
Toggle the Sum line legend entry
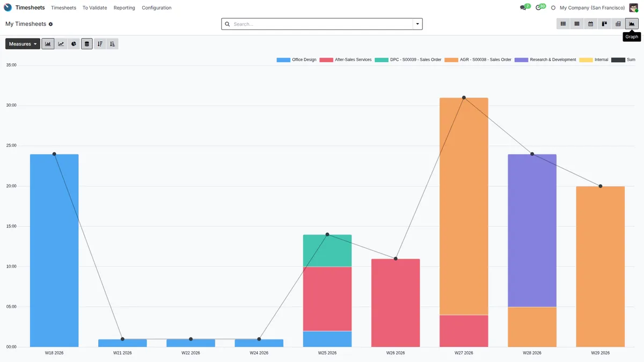[623, 60]
